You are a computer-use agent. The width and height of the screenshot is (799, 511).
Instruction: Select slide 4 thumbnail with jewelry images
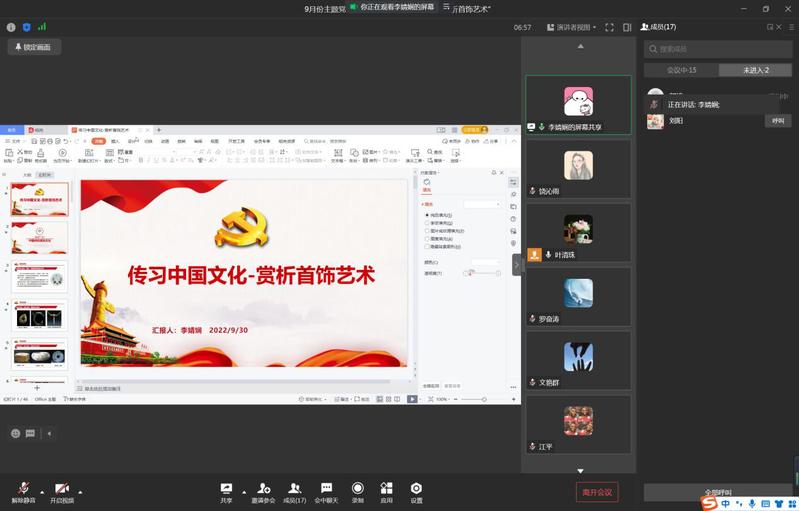[39, 316]
